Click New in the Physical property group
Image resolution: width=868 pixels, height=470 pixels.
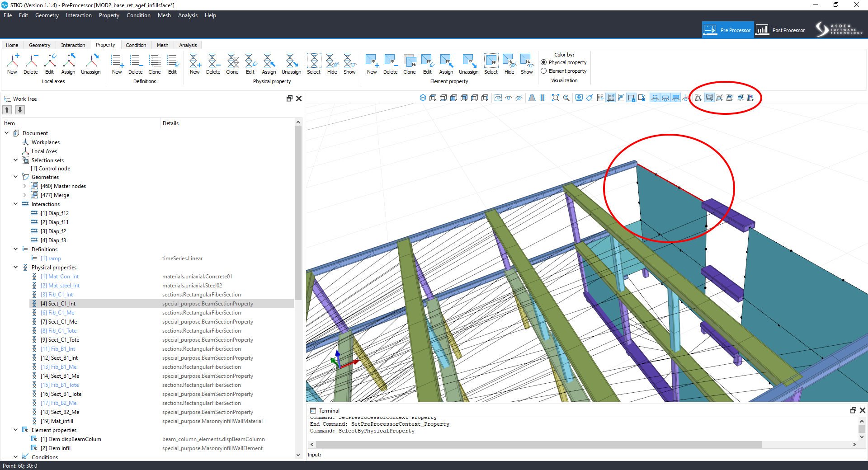[x=195, y=64]
